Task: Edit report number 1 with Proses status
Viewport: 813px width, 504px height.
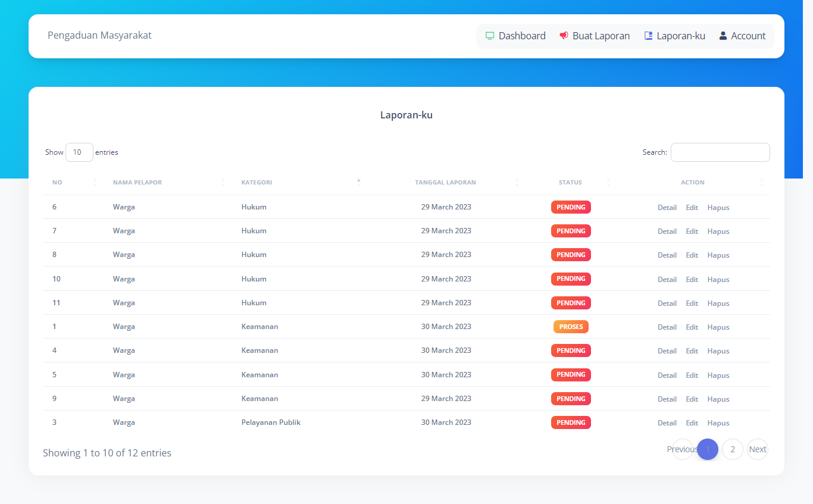Action: click(x=692, y=327)
